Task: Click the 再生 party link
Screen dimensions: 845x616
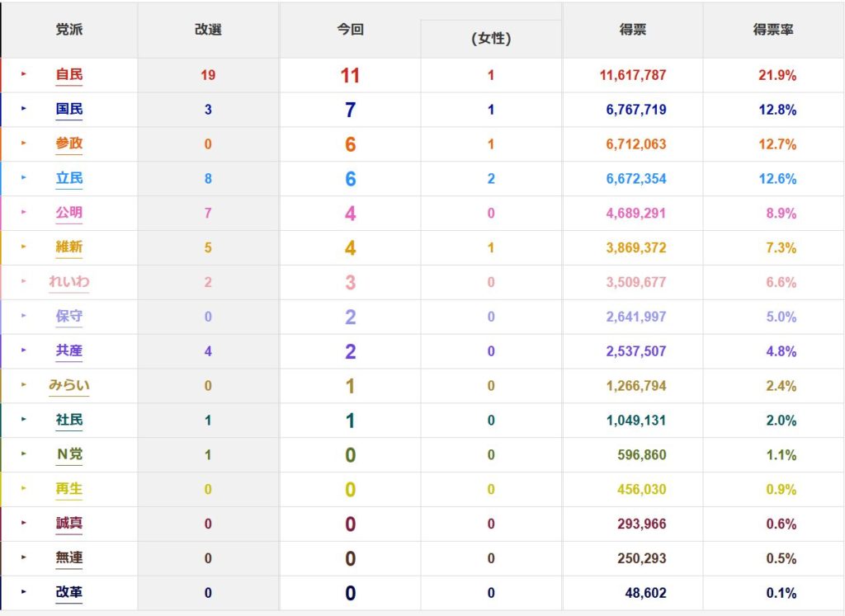Action: click(x=69, y=489)
